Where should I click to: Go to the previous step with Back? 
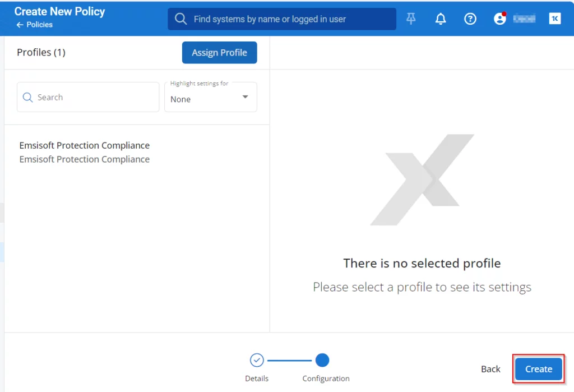tap(490, 369)
